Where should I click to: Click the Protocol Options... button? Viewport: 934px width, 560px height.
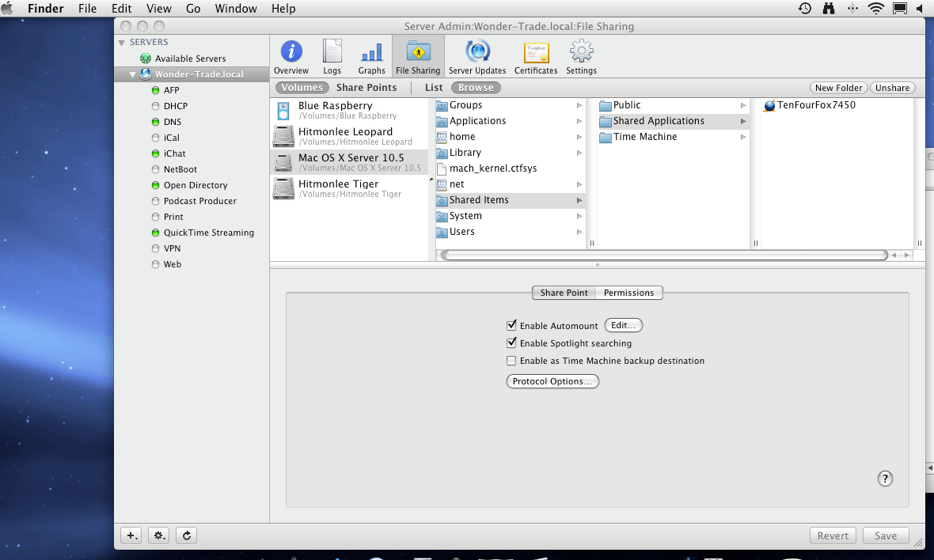click(x=552, y=381)
